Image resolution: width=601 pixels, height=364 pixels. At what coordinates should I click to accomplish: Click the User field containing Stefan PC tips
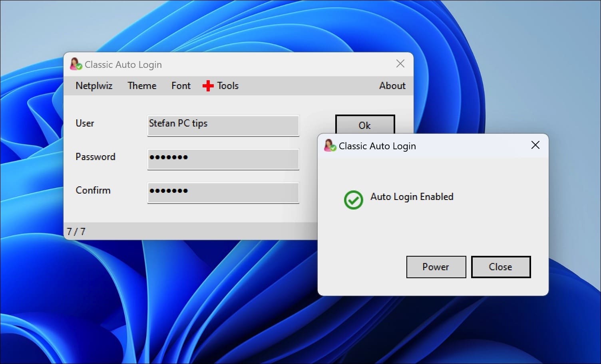[x=223, y=126]
